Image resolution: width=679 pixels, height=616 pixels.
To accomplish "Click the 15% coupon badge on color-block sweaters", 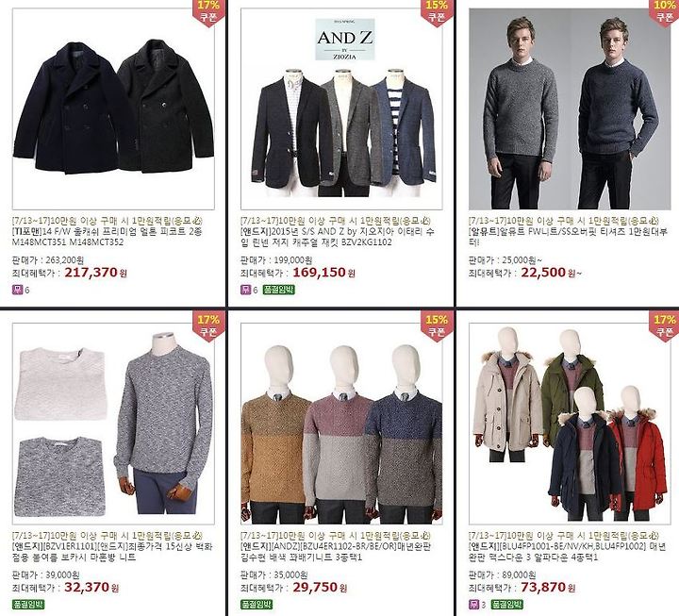I will [x=437, y=326].
